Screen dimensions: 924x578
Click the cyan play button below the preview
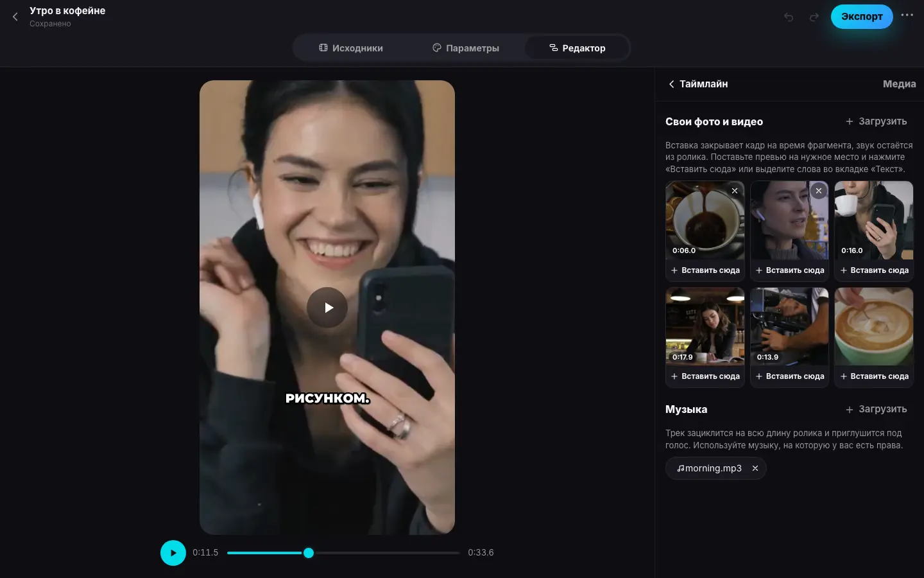click(173, 553)
